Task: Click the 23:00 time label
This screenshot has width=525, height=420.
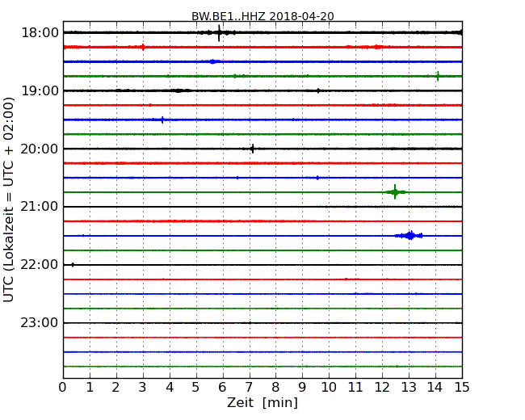Action: point(40,322)
